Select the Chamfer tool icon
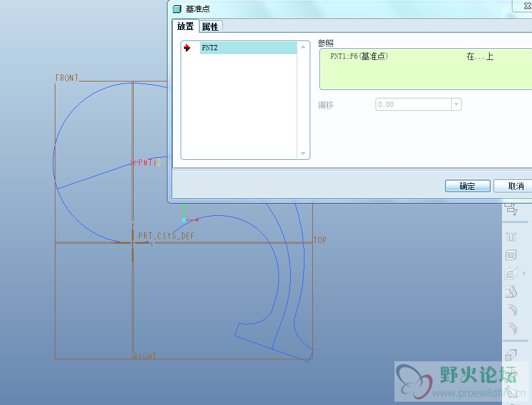This screenshot has width=532, height=405. tap(511, 328)
